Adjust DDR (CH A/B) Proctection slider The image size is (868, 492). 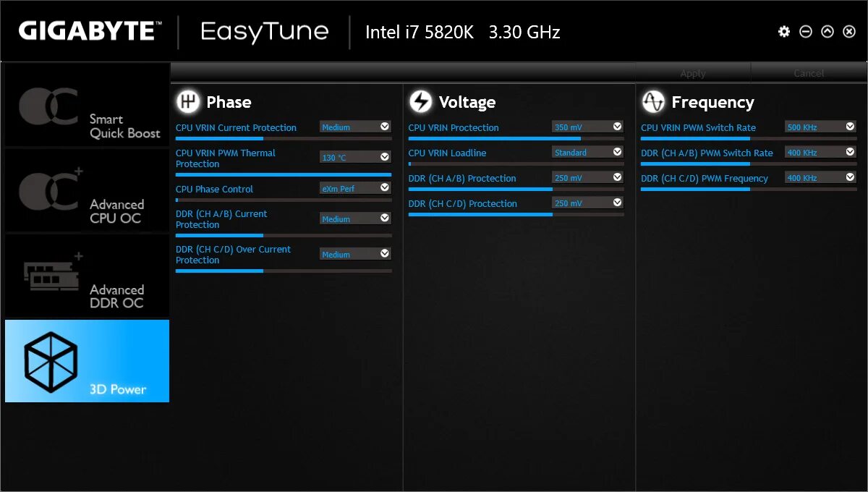point(516,189)
